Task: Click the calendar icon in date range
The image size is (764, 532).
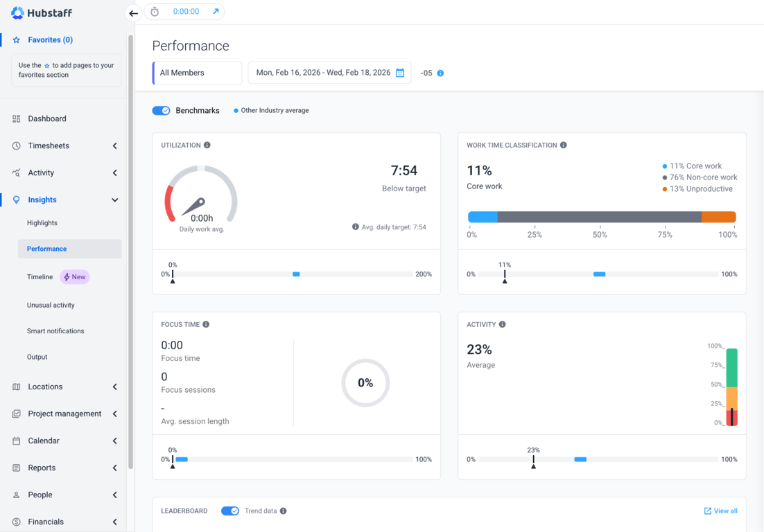Action: tap(400, 73)
